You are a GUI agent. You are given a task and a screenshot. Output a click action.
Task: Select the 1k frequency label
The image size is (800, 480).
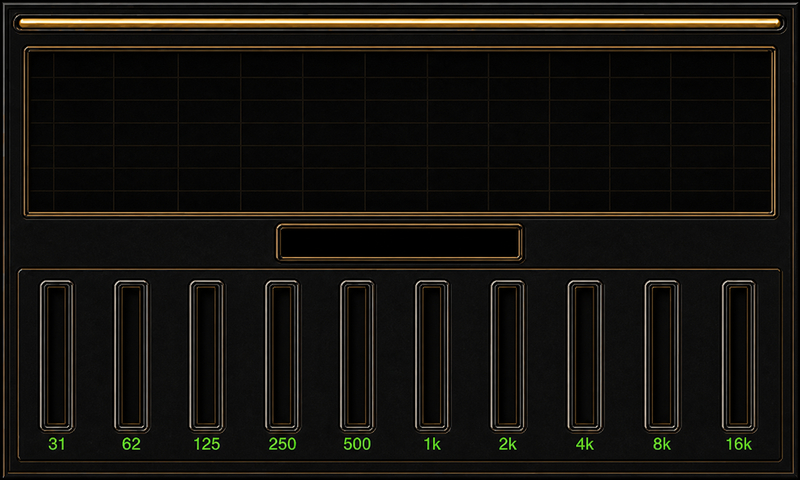[x=432, y=444]
